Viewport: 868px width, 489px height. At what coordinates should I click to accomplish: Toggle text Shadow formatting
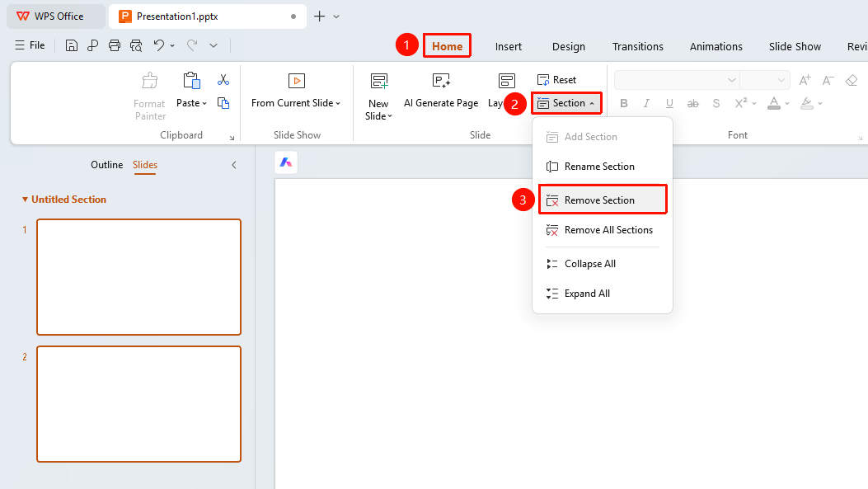(x=716, y=103)
